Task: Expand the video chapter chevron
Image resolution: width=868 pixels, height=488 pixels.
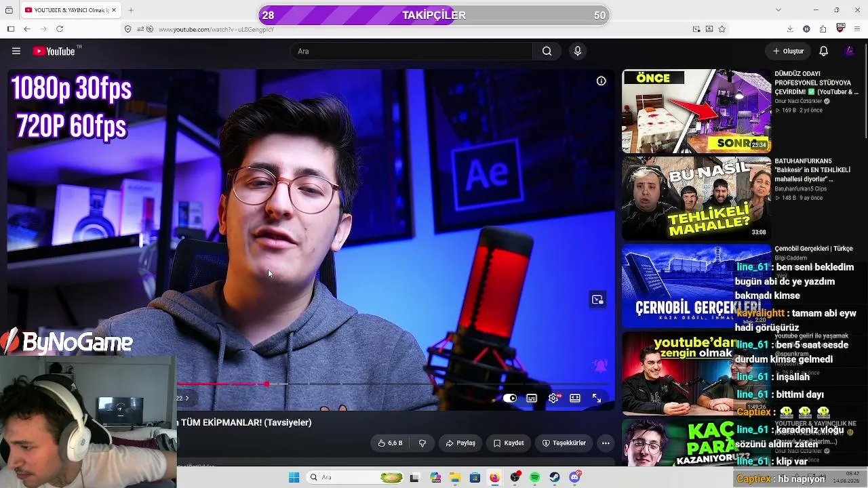Action: point(187,398)
